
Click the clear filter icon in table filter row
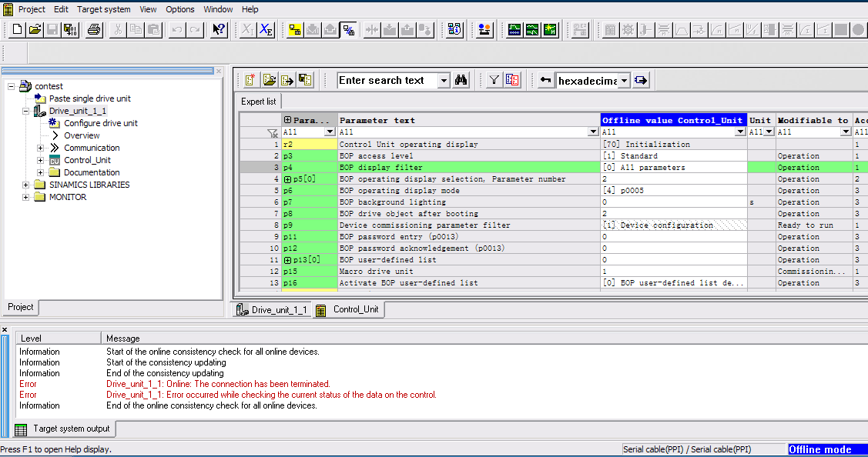click(272, 132)
